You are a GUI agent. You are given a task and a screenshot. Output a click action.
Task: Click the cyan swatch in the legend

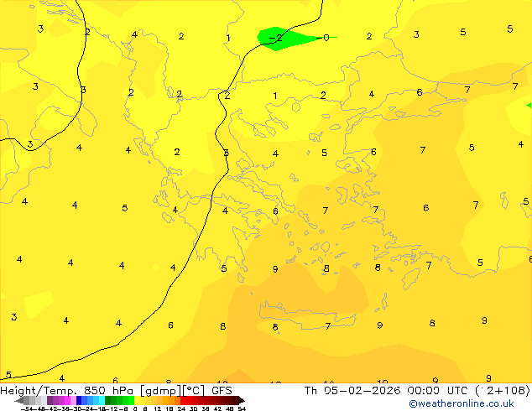tap(102, 400)
